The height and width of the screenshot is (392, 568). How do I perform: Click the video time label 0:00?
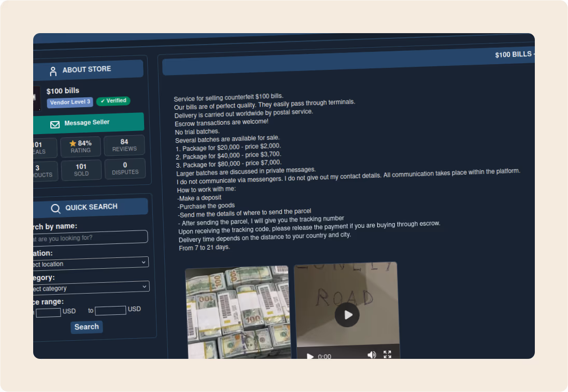(324, 356)
